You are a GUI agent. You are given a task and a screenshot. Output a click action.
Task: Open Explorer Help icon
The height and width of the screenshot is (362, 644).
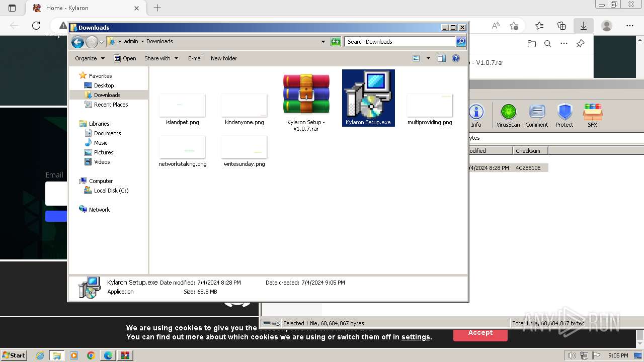[x=456, y=58]
